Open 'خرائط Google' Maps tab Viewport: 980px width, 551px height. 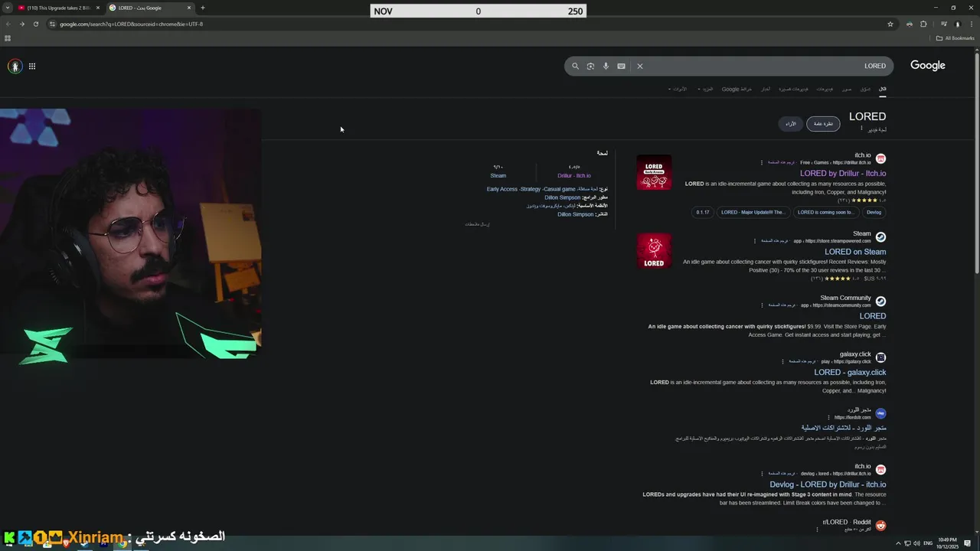click(x=737, y=89)
